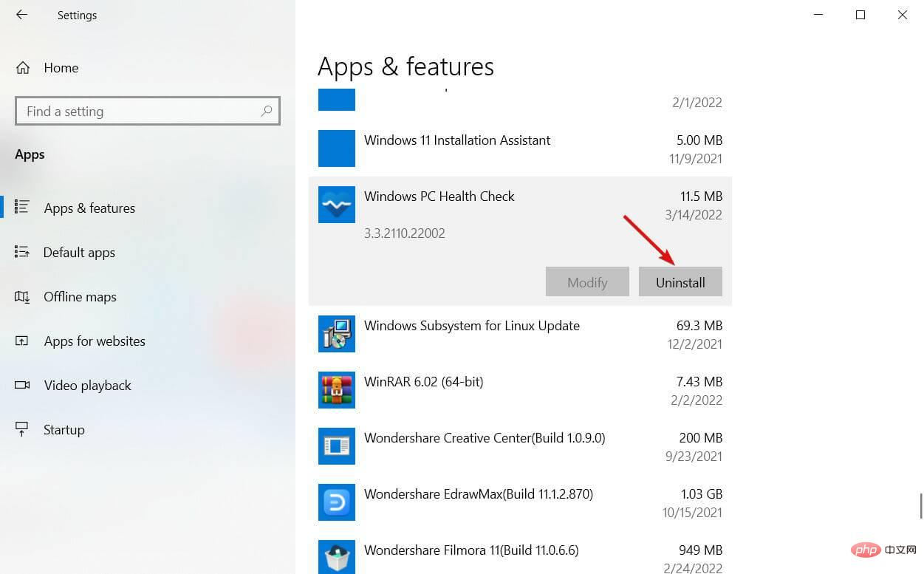The image size is (924, 574).
Task: Open Video playback section
Action: [87, 386]
